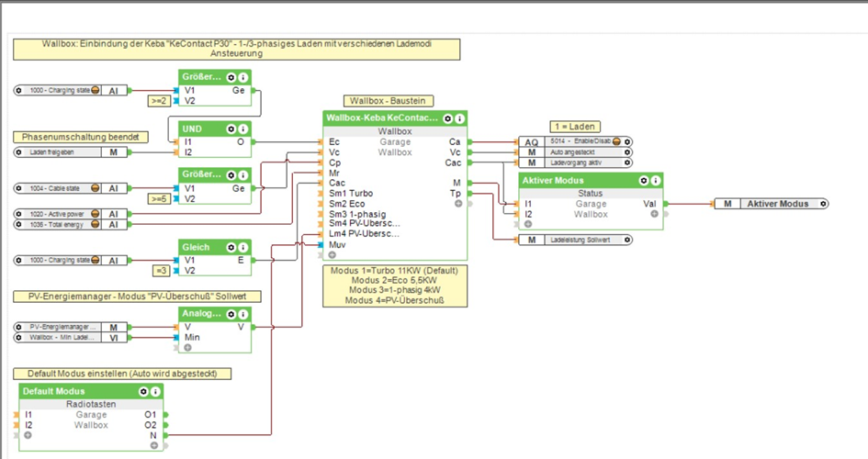Click info icon on Aktiver Modus block

pyautogui.click(x=655, y=181)
